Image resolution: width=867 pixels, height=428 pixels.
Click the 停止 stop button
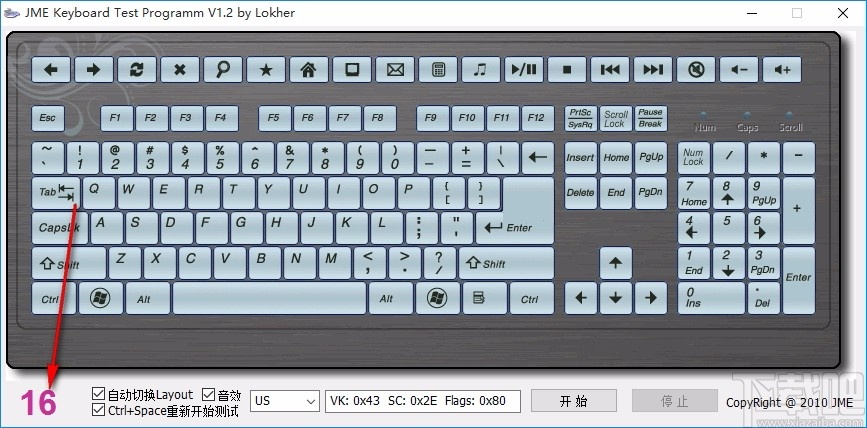point(675,401)
